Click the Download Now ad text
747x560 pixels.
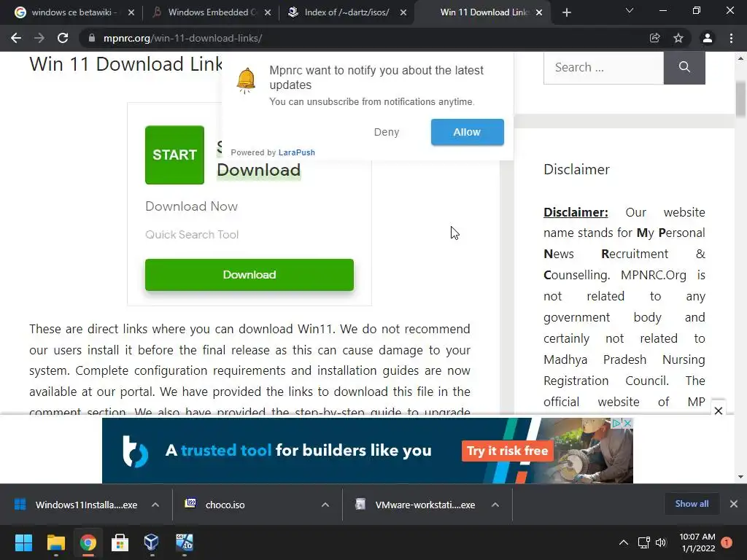(x=191, y=206)
